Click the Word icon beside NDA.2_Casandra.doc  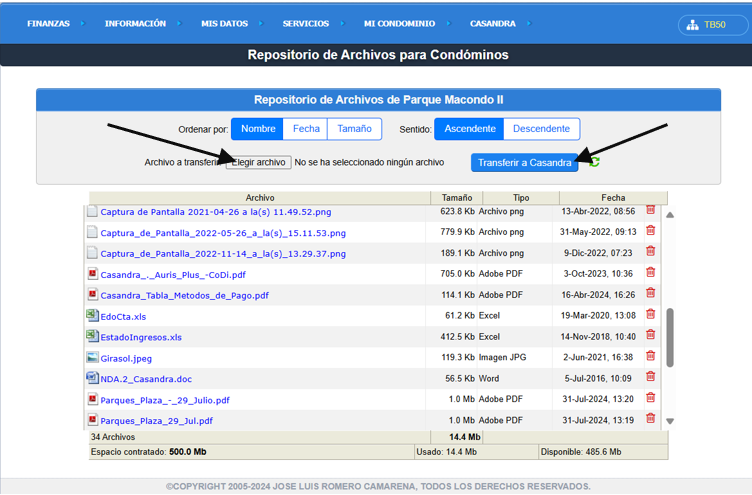[x=93, y=378]
